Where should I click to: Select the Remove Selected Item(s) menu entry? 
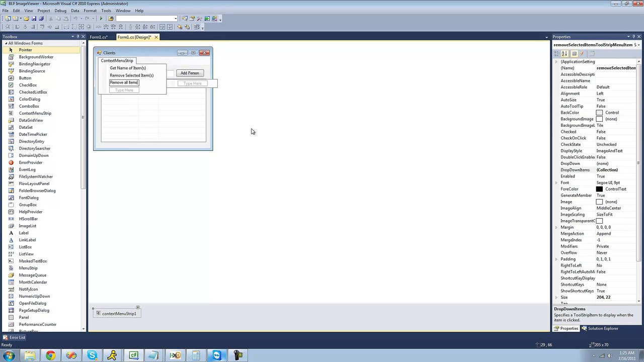[x=132, y=75]
